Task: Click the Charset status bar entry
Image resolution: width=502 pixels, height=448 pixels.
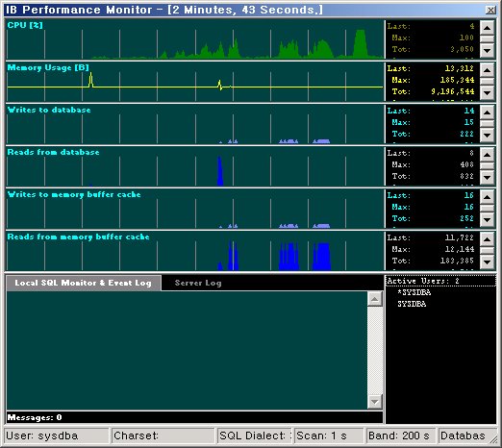Action: (x=163, y=436)
